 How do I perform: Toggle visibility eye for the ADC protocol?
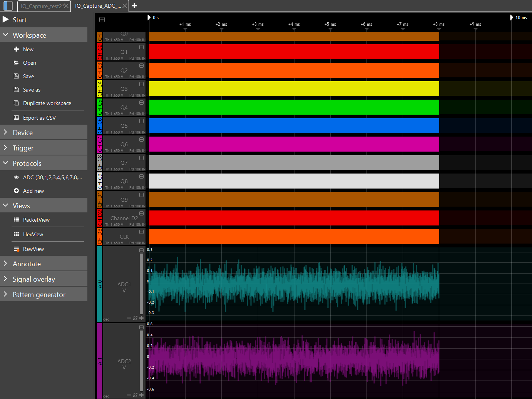click(16, 177)
